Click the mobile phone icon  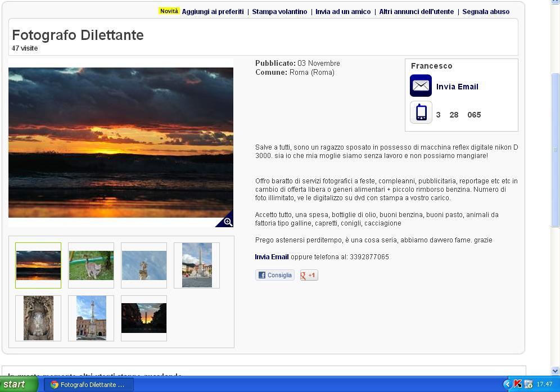pyautogui.click(x=421, y=112)
